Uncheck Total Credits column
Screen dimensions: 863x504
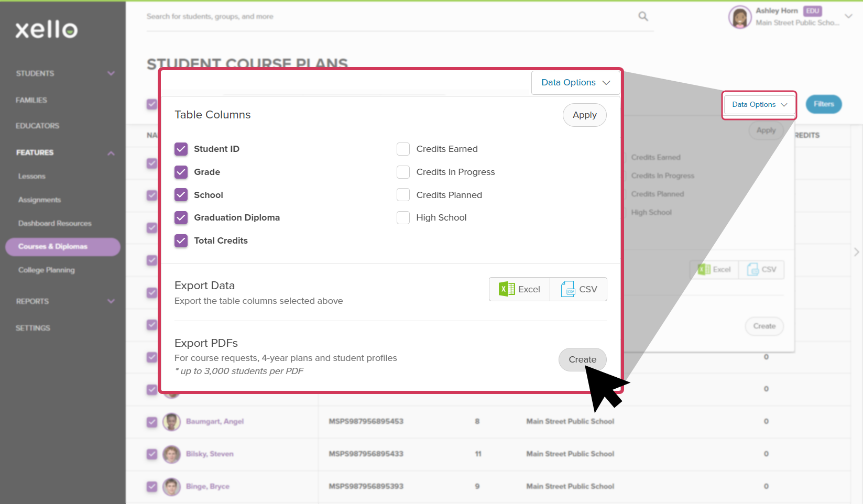coord(181,240)
